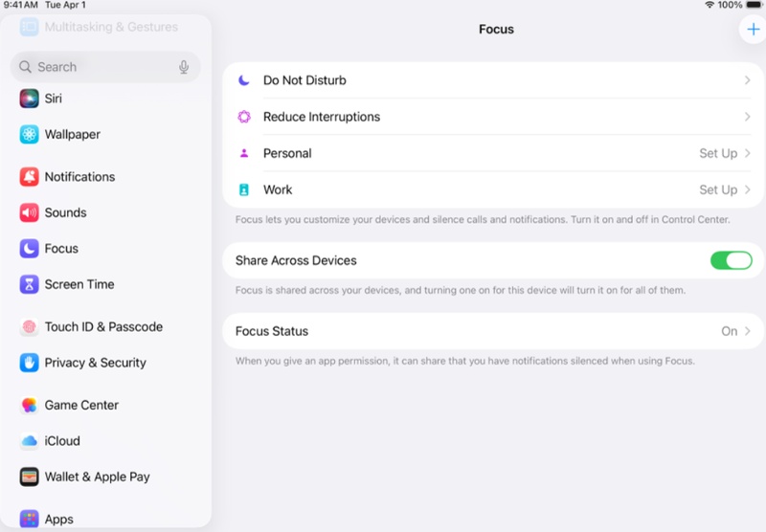Click the Apps grid icon
The image size is (766, 532).
30,519
